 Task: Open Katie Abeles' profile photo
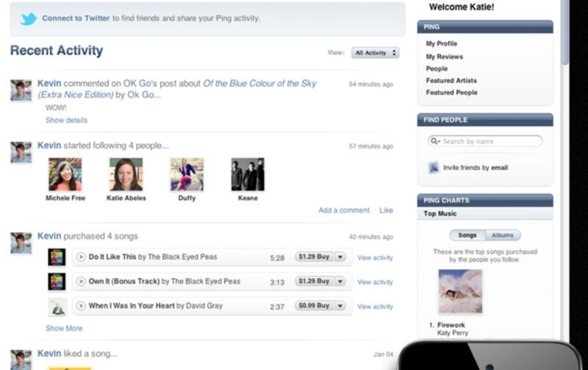pyautogui.click(x=126, y=174)
